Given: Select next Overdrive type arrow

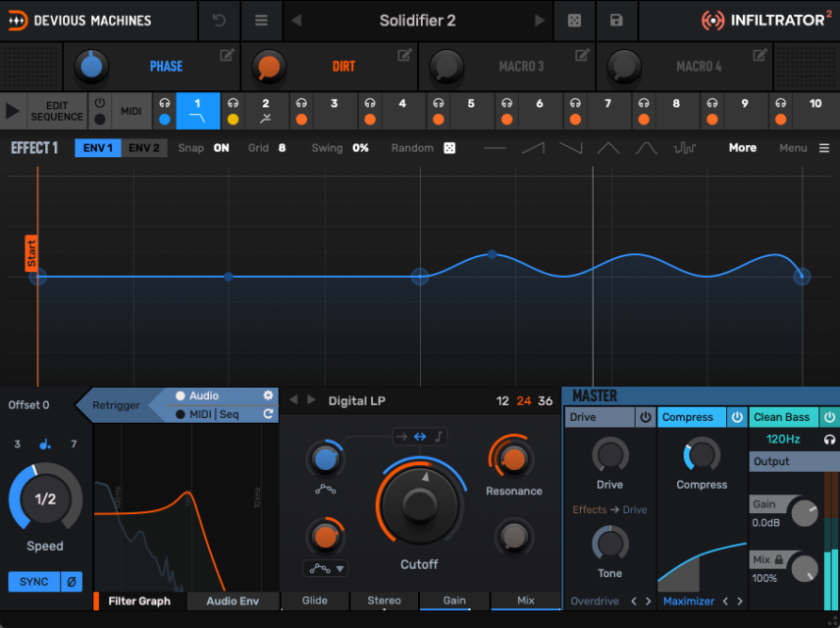Looking at the screenshot, I should point(649,602).
